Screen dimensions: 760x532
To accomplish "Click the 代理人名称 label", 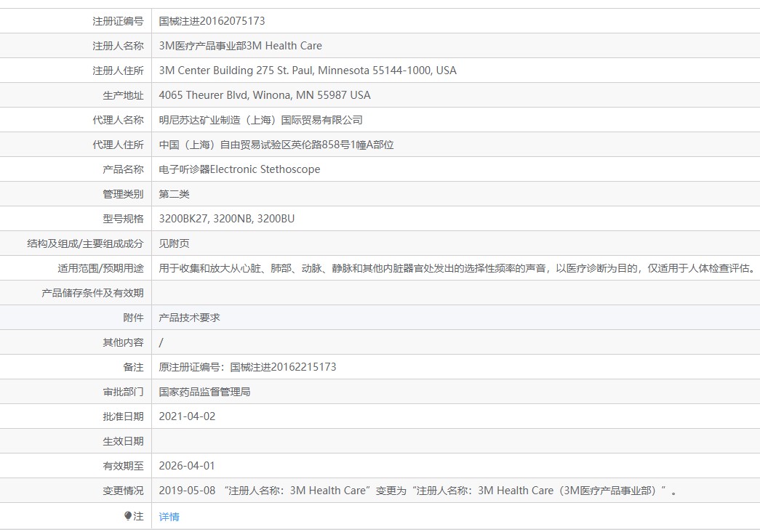I will (118, 120).
